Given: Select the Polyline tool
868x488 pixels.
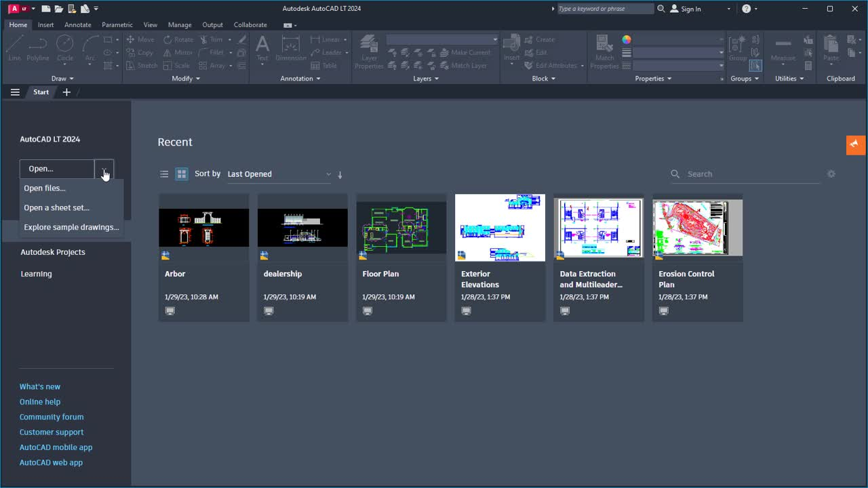Looking at the screenshot, I should pos(38,49).
